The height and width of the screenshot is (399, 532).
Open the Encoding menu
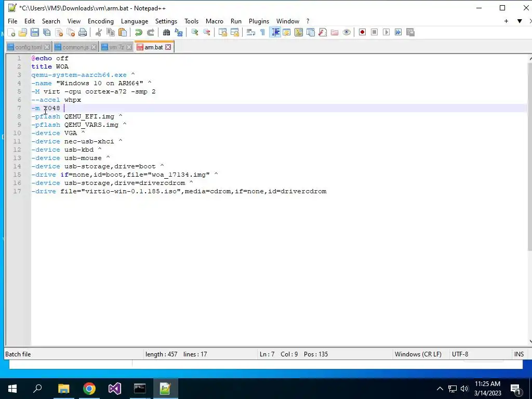[101, 21]
